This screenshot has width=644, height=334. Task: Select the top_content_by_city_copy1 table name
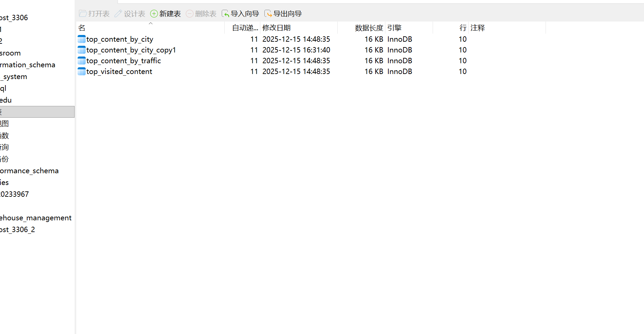131,50
